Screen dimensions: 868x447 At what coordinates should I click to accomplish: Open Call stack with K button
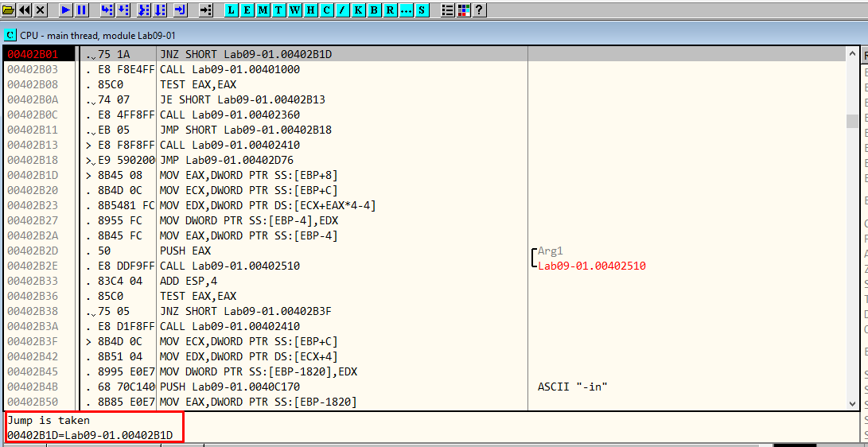[359, 10]
